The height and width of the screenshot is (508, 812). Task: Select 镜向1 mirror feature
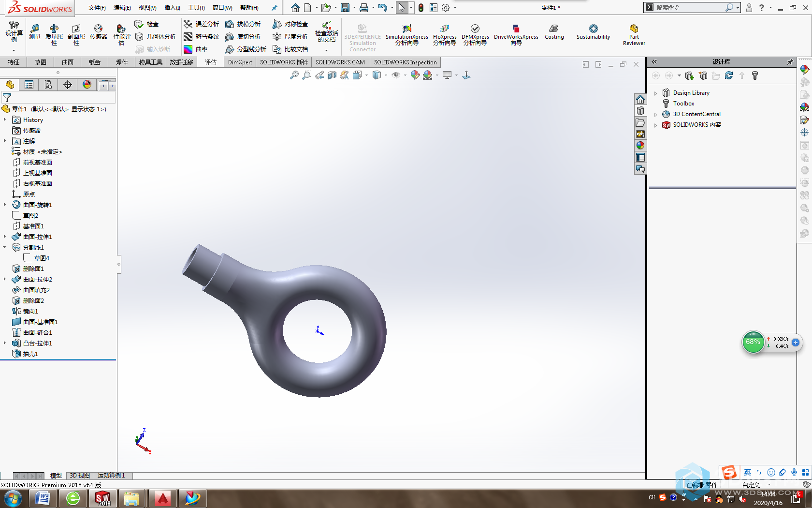25,311
